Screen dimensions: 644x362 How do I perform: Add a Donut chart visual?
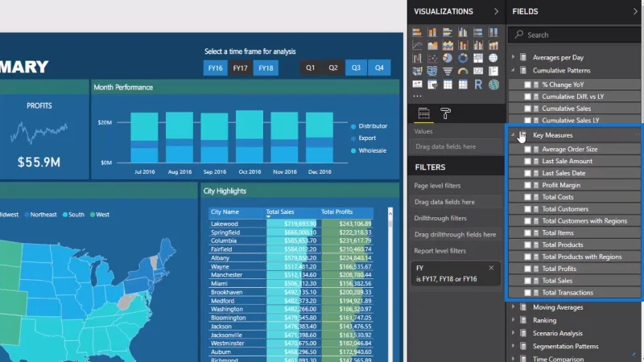point(463,58)
